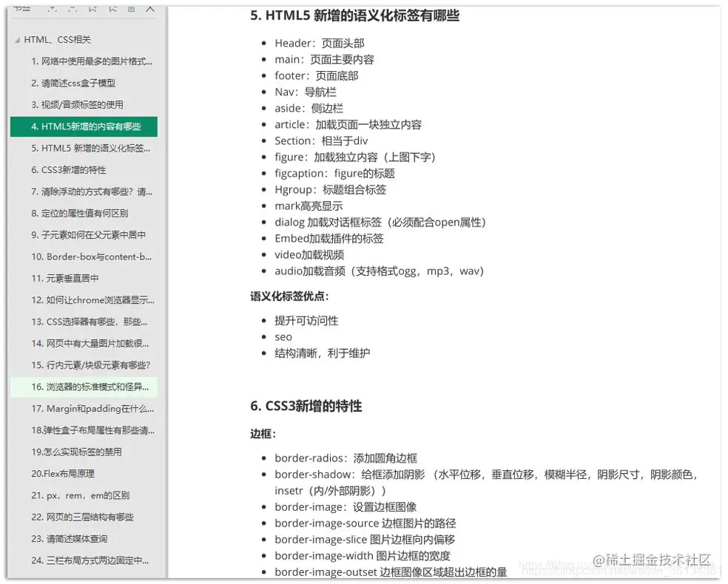Click the figure:加载独立内容 line
Image resolution: width=728 pixels, height=584 pixels.
point(355,157)
